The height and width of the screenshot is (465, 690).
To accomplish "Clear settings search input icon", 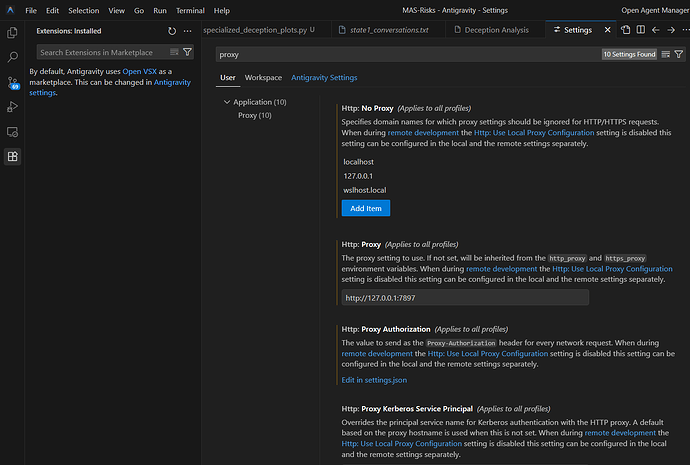I will click(x=665, y=54).
